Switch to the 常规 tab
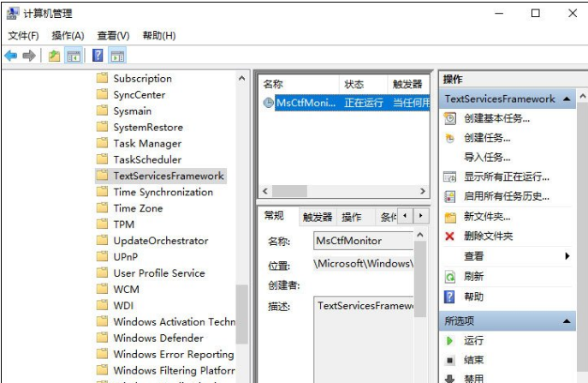 [x=274, y=216]
